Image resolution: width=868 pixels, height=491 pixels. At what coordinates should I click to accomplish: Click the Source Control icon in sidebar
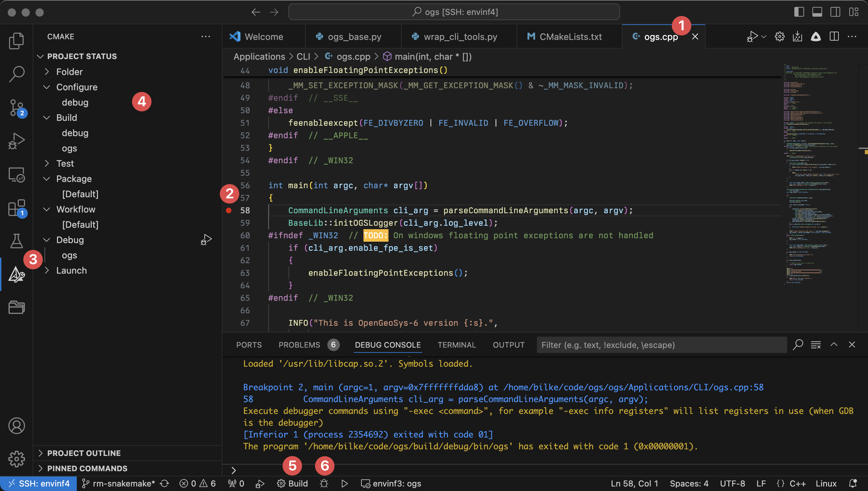16,110
